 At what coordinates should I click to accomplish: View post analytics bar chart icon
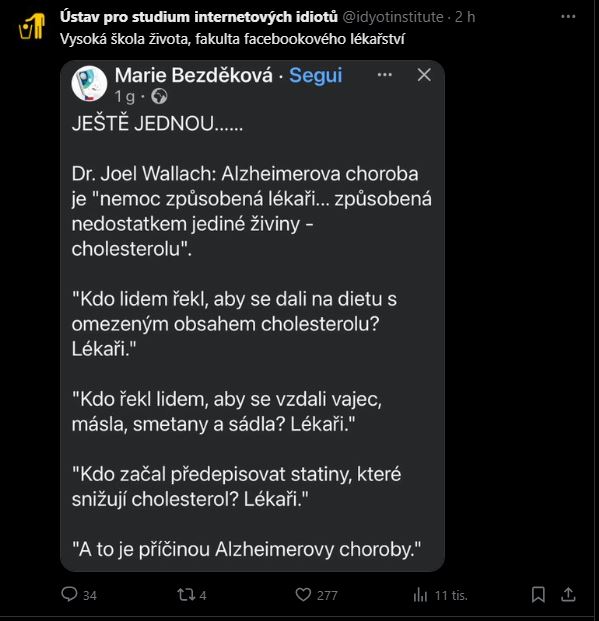(420, 594)
